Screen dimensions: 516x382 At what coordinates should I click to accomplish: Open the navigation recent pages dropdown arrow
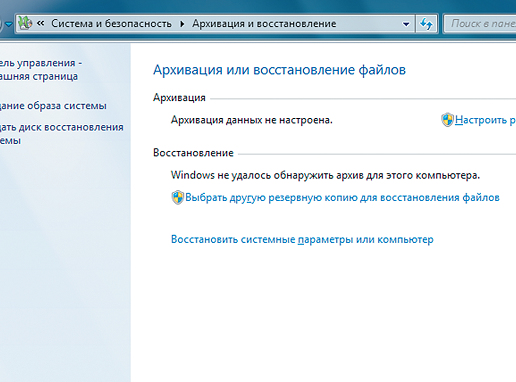point(9,24)
